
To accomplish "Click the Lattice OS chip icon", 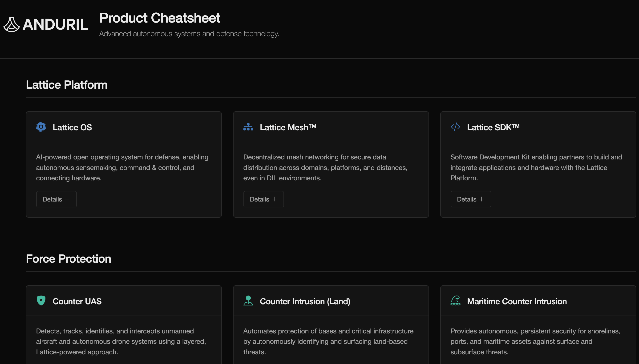I will 41,127.
